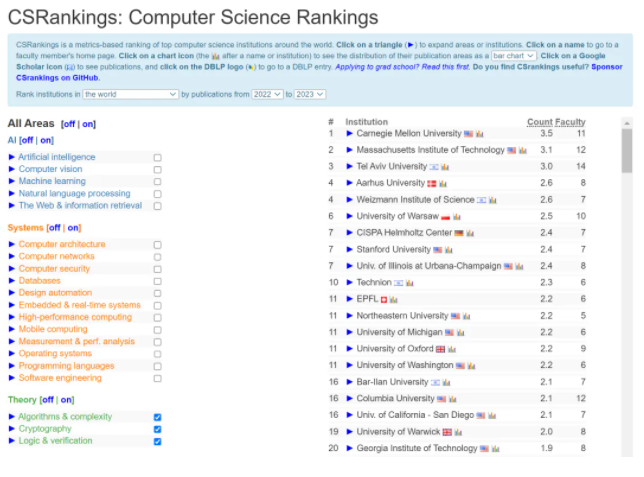Expand Carnegie Mellon University faculty triangle
The height and width of the screenshot is (477, 644).
pyautogui.click(x=350, y=134)
